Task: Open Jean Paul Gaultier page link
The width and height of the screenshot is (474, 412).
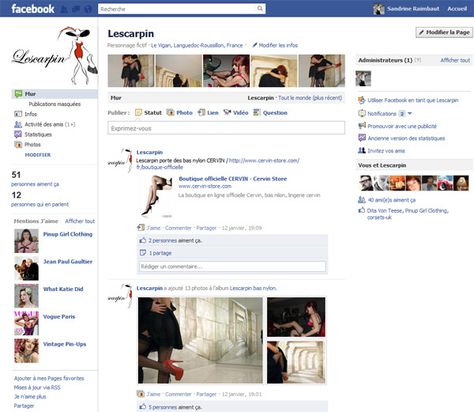Action: (68, 262)
